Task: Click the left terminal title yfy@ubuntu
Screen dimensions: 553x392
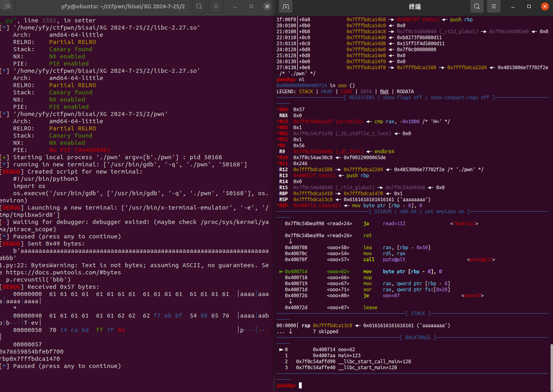Action: point(123,6)
